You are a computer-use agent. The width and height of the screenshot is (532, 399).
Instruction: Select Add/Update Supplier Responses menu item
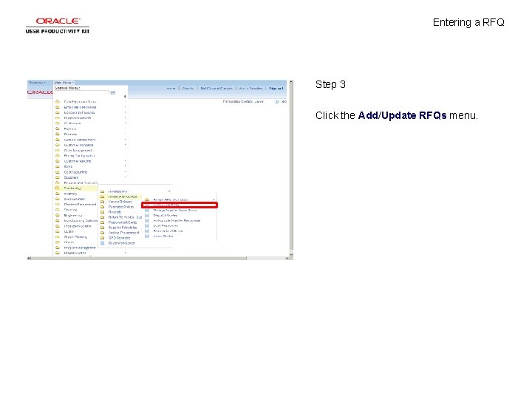tap(177, 220)
